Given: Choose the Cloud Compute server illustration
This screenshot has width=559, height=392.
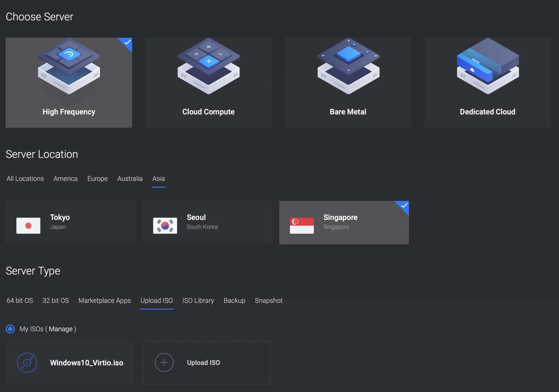Looking at the screenshot, I should click(x=209, y=66).
